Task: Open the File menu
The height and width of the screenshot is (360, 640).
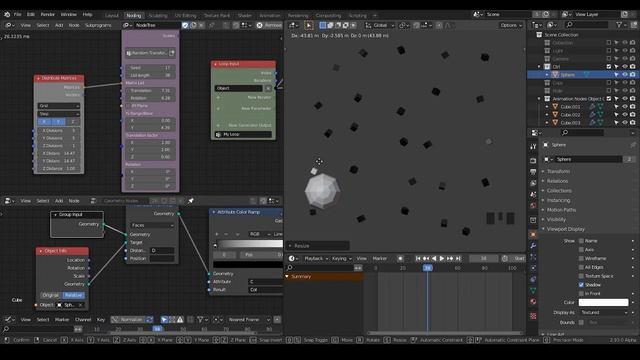Action: pos(18,14)
